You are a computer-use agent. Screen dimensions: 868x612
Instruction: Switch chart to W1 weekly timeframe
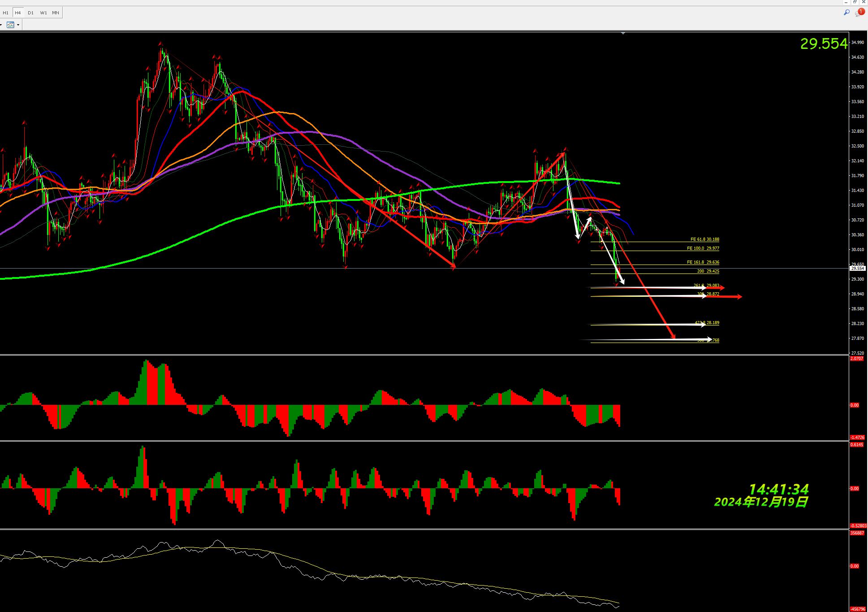click(x=43, y=13)
